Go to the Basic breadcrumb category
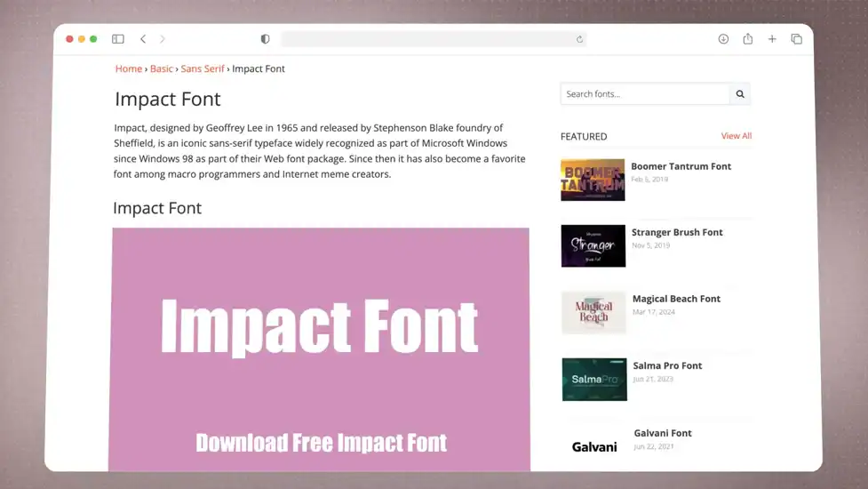The width and height of the screenshot is (868, 489). [x=161, y=68]
